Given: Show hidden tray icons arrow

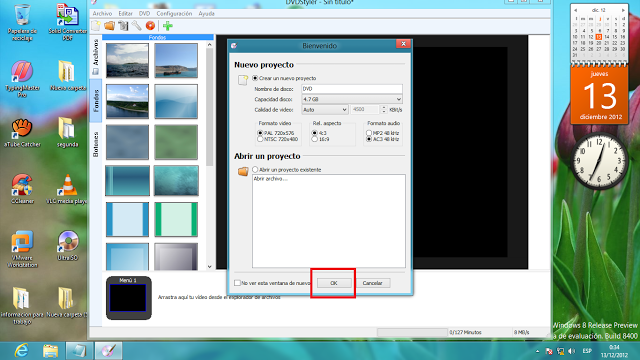Looking at the screenshot, I should pos(538,351).
